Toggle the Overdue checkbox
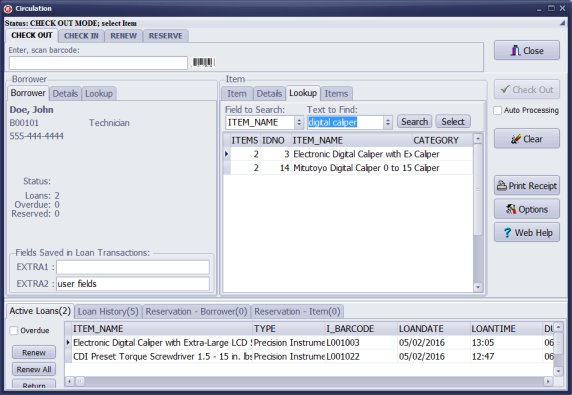 tap(14, 330)
